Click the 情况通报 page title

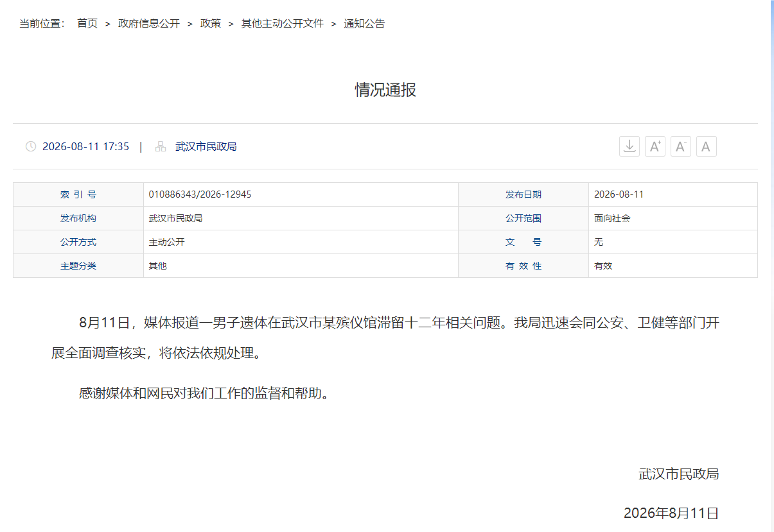385,90
